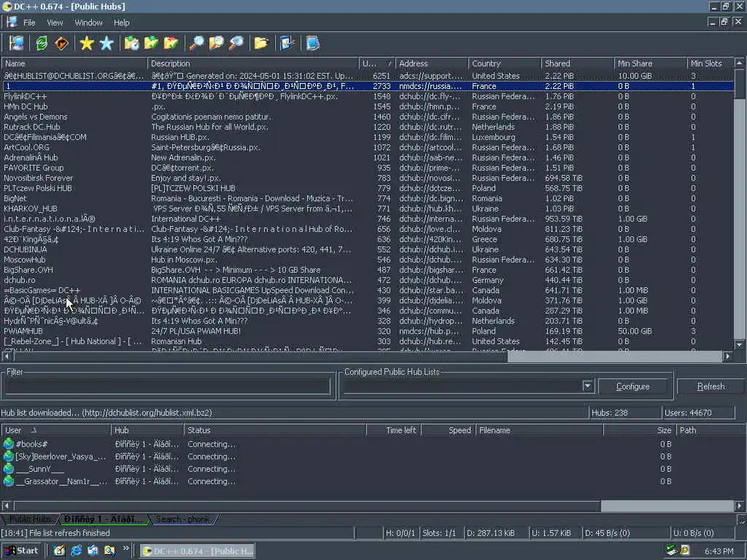Open the Window menu
Image resolution: width=747 pixels, height=560 pixels.
tap(88, 23)
